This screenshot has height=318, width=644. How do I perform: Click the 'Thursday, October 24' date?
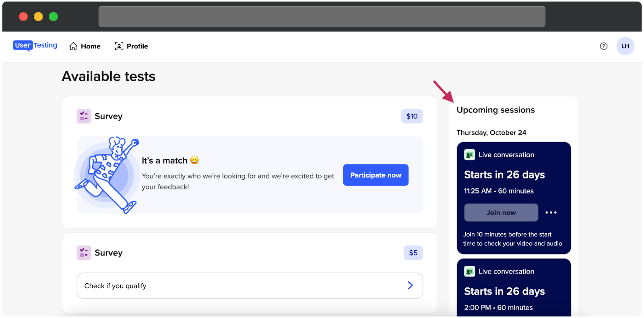pos(491,133)
